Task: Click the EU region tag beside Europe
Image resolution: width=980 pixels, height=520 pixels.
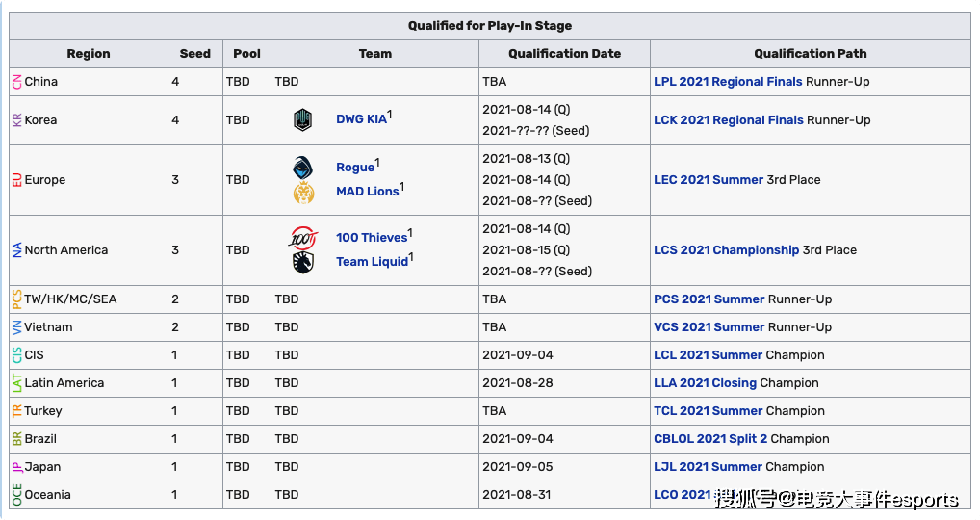Action: tap(17, 180)
